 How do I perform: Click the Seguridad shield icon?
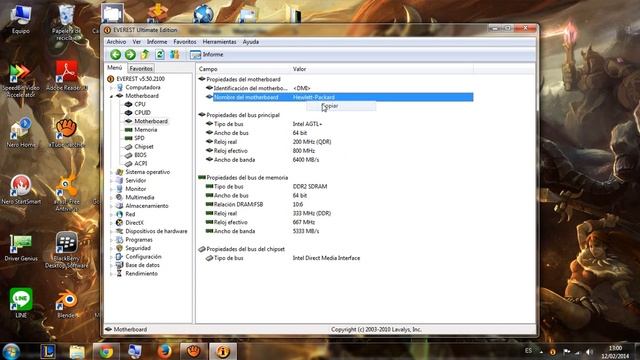119,248
